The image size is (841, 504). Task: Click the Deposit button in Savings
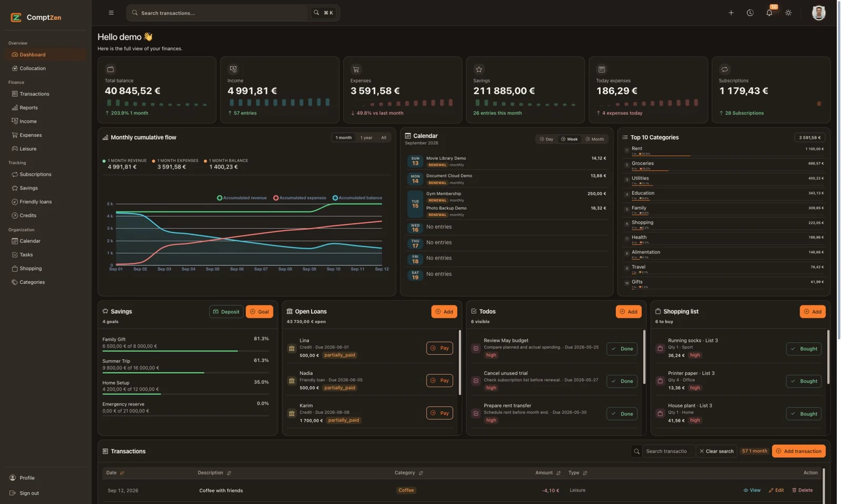(x=226, y=312)
